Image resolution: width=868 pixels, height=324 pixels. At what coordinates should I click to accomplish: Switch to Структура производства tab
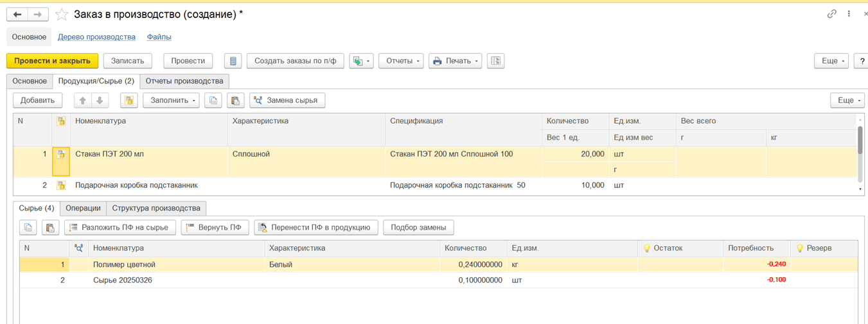click(156, 208)
